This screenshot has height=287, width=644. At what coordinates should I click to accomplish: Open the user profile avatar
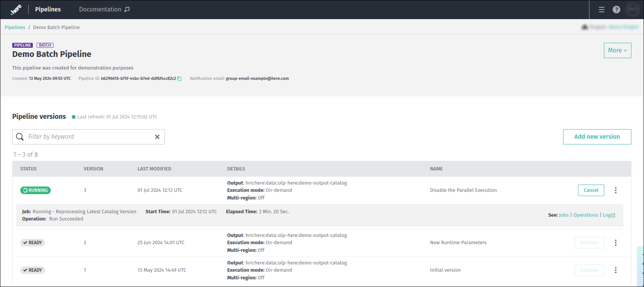[x=633, y=10]
